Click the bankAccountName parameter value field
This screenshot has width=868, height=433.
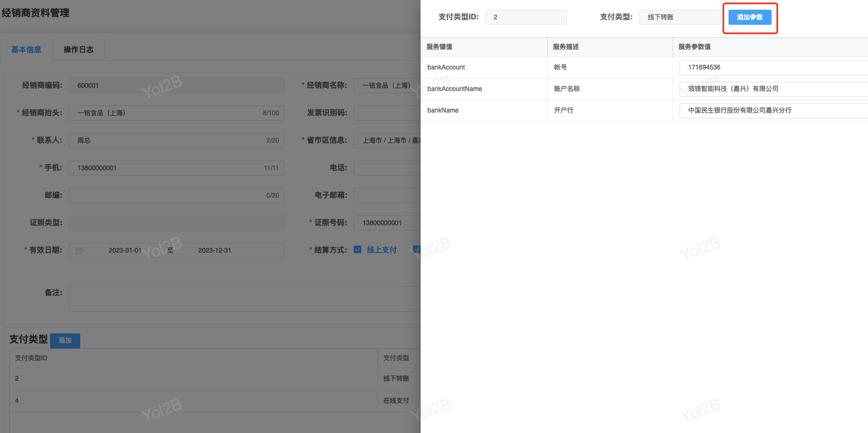click(773, 89)
